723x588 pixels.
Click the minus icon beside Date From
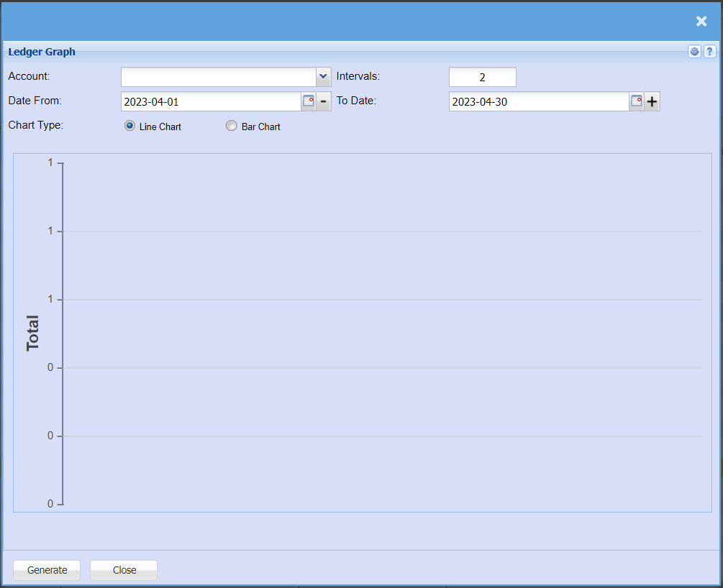point(324,101)
